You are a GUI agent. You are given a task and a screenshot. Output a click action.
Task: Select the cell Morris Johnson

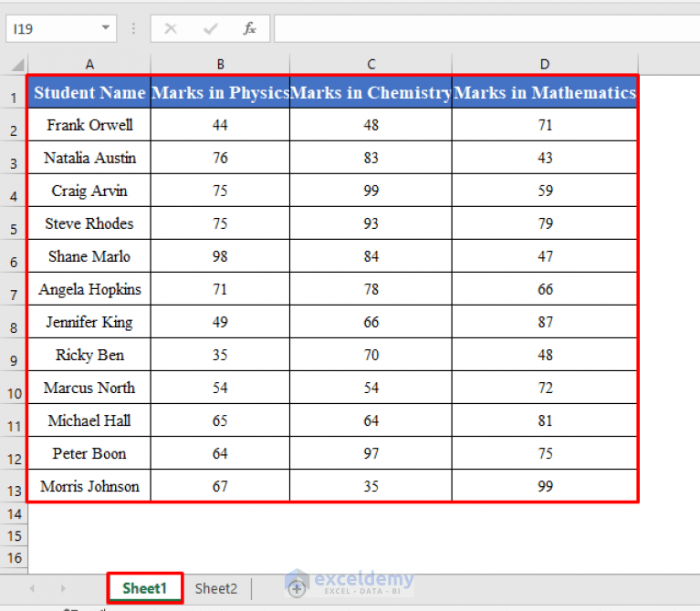[x=89, y=486]
